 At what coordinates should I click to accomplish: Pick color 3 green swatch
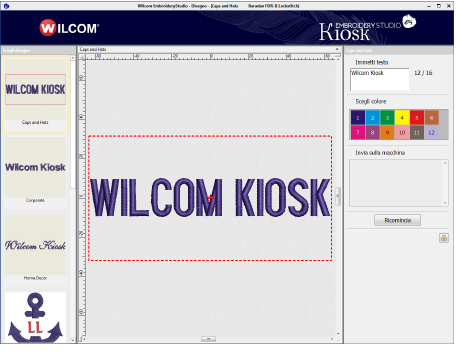[387, 118]
